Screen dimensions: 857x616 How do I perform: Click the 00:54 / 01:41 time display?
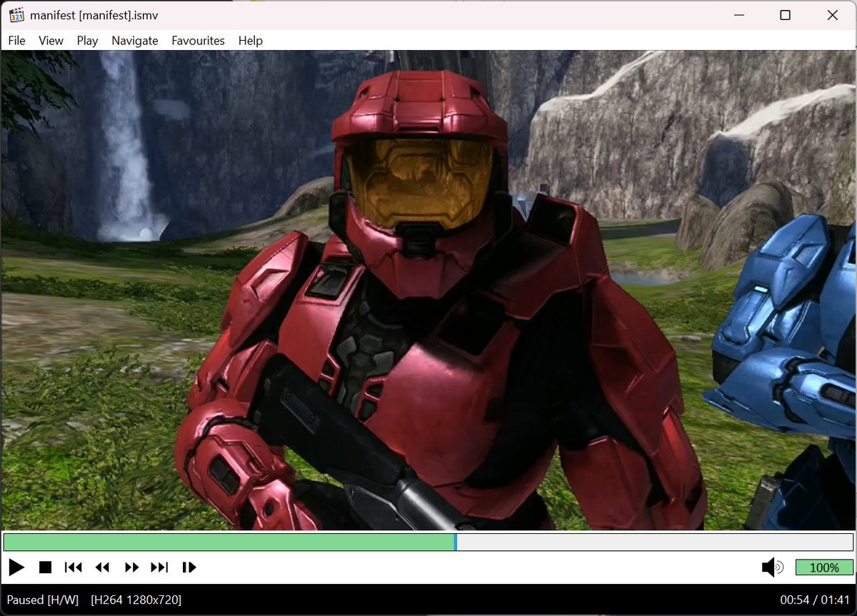point(815,600)
